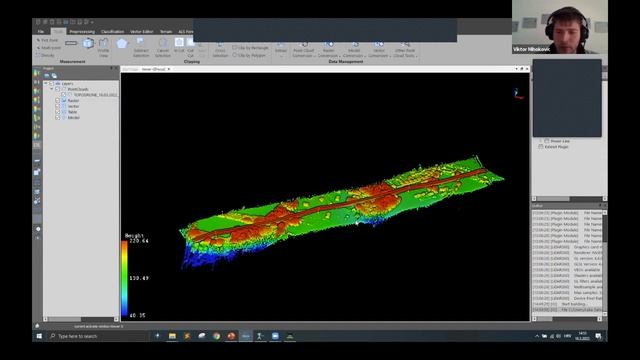Click the Windows Start button
The height and width of the screenshot is (360, 640).
coord(39,336)
